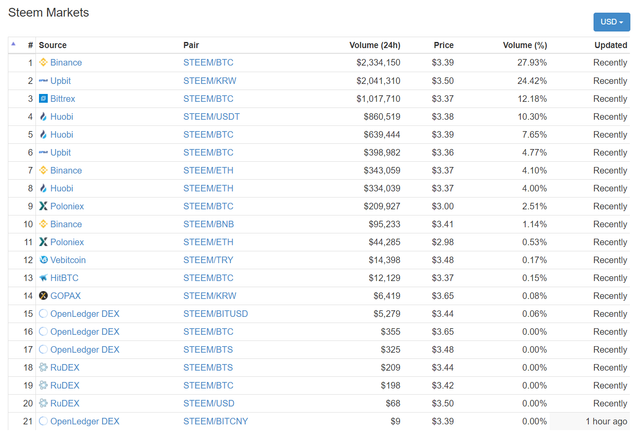Open the Upbit link in row 2
The width and height of the screenshot is (640, 434).
pyautogui.click(x=60, y=80)
